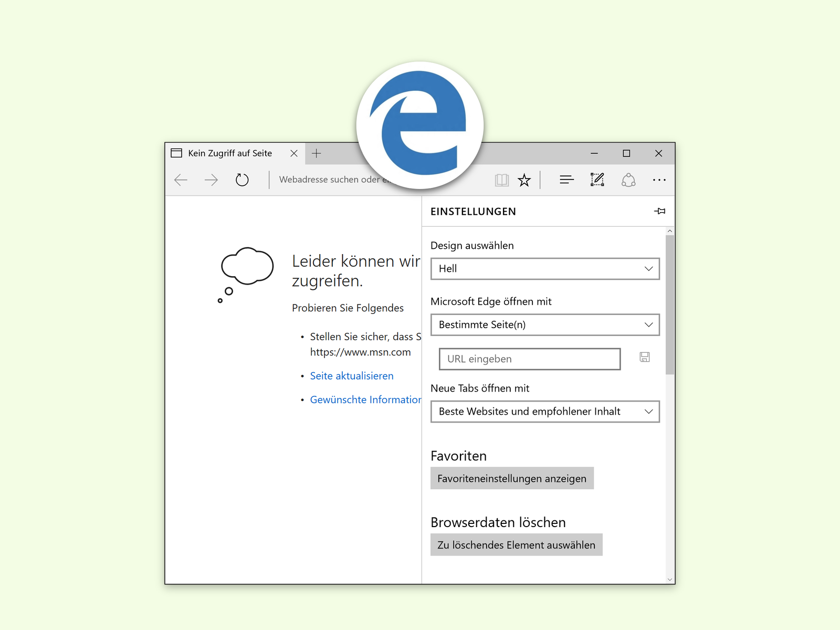Follow the Gewünschte Information link

pos(365,400)
